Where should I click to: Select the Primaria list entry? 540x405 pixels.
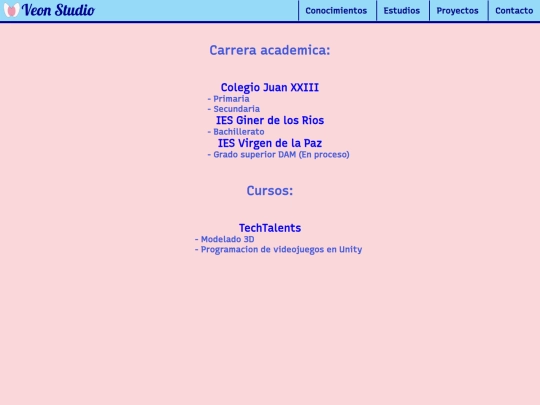[x=228, y=99]
